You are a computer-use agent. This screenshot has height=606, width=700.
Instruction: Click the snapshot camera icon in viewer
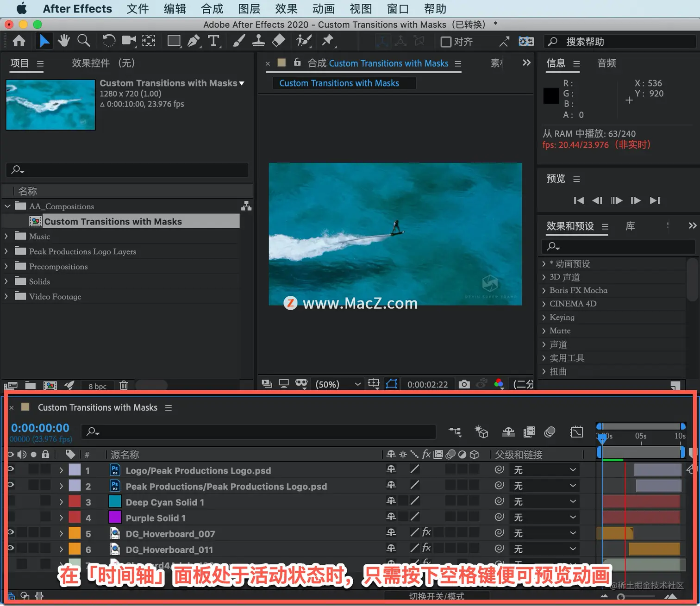click(464, 384)
